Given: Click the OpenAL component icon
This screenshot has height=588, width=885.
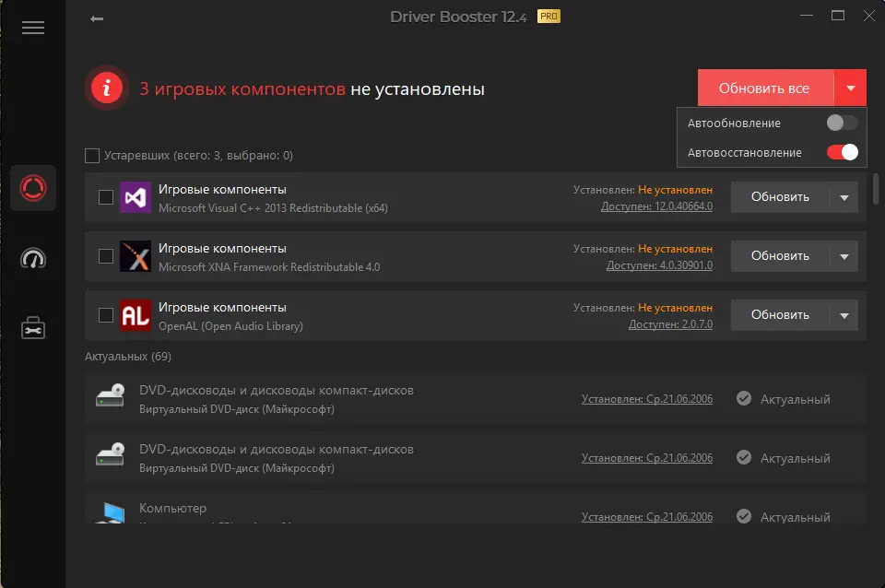Looking at the screenshot, I should 136,315.
